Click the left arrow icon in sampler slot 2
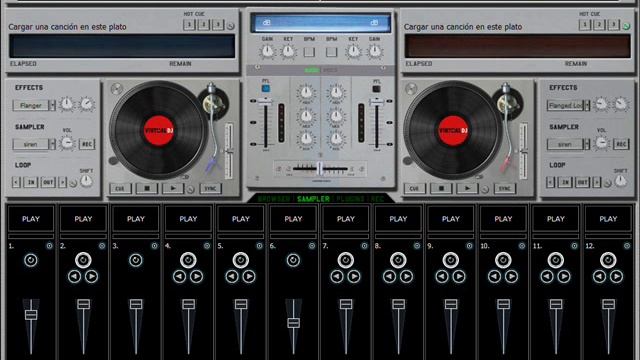 [x=75, y=277]
